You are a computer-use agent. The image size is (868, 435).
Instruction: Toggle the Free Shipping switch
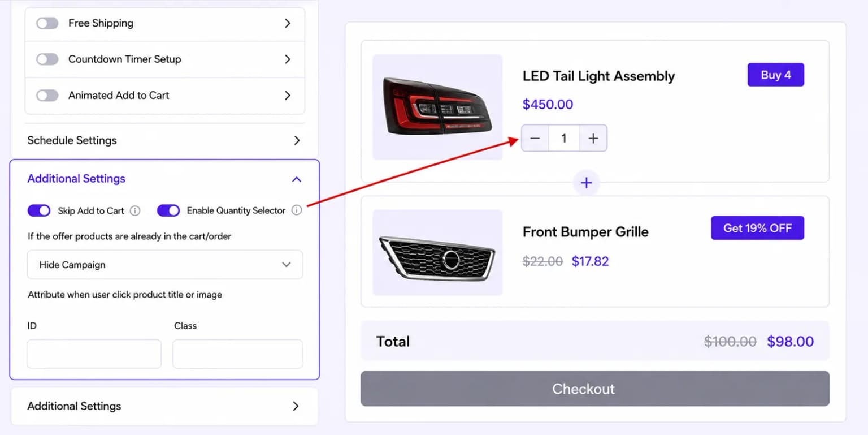(47, 23)
